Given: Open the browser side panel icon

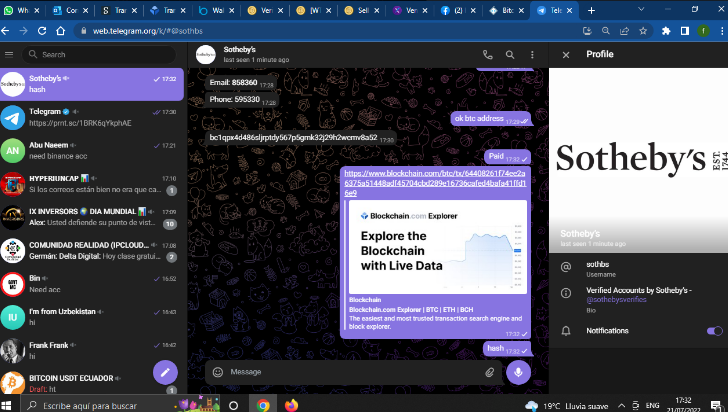Looking at the screenshot, I should click(685, 31).
